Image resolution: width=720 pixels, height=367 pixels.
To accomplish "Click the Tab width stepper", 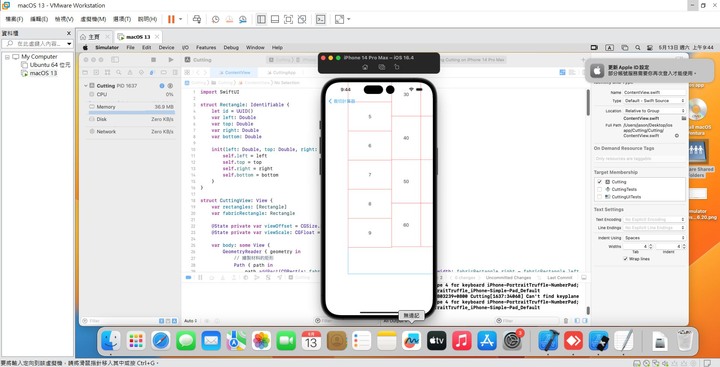I will [651, 246].
